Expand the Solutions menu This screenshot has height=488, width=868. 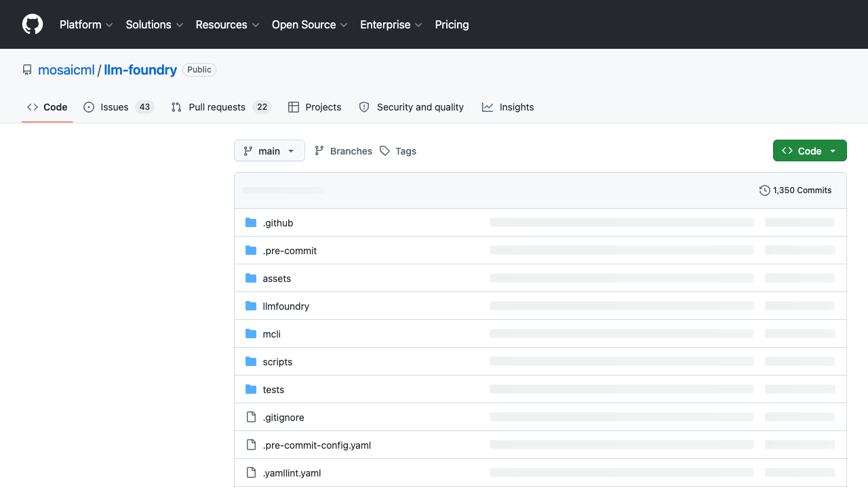[x=155, y=24]
